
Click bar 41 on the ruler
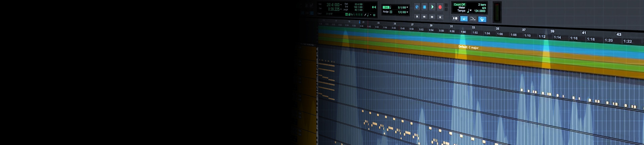point(584,33)
